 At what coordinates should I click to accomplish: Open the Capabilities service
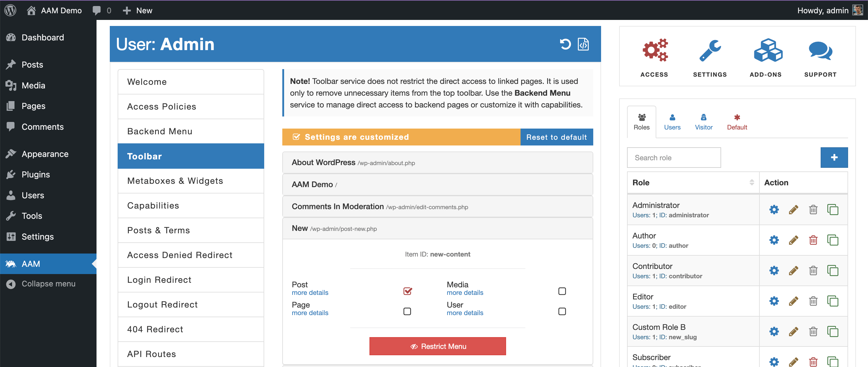[x=191, y=206]
